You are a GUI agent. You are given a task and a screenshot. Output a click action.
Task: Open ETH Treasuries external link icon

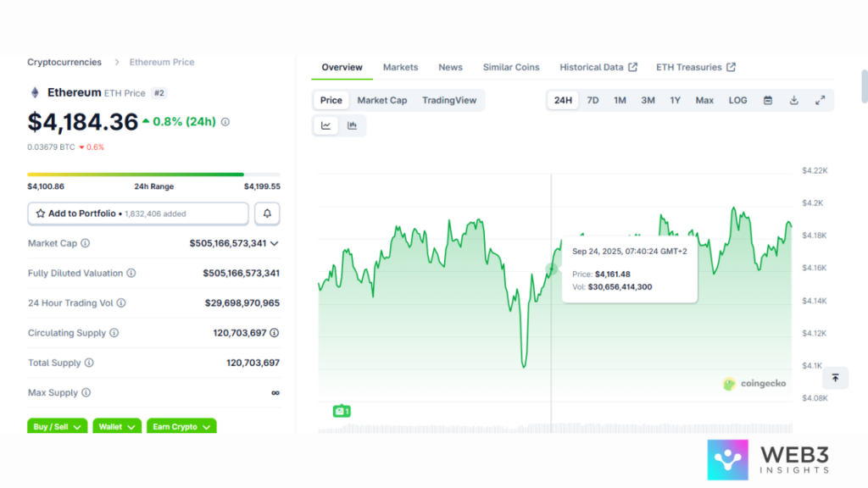[732, 67]
